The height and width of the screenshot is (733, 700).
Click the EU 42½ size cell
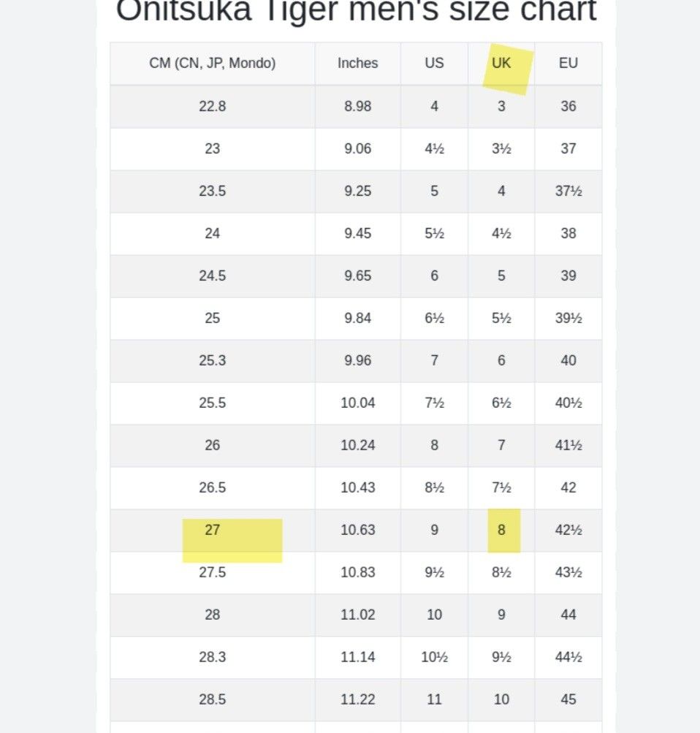click(x=568, y=530)
